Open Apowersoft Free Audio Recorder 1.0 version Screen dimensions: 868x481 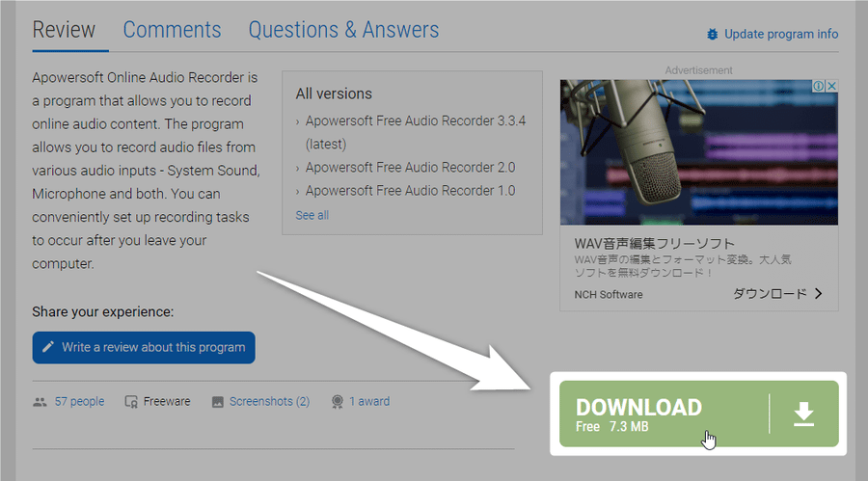[410, 191]
